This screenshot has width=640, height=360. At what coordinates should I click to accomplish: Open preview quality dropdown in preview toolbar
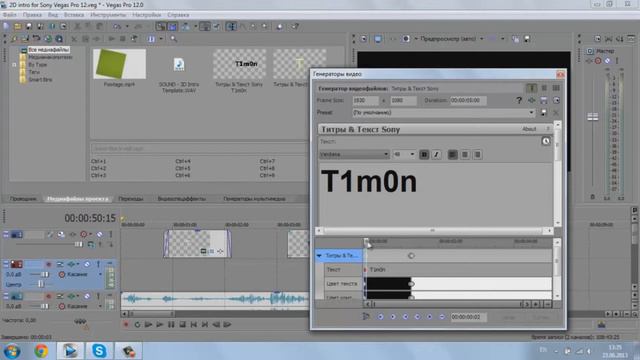tap(482, 39)
